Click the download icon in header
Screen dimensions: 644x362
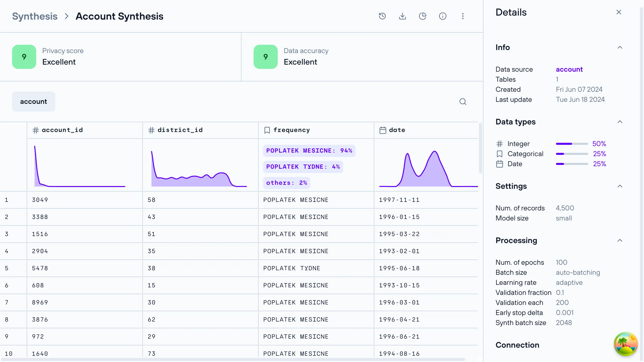403,16
